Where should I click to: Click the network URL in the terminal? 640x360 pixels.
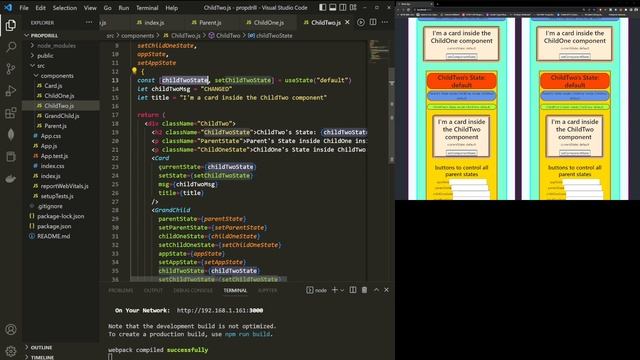point(220,310)
